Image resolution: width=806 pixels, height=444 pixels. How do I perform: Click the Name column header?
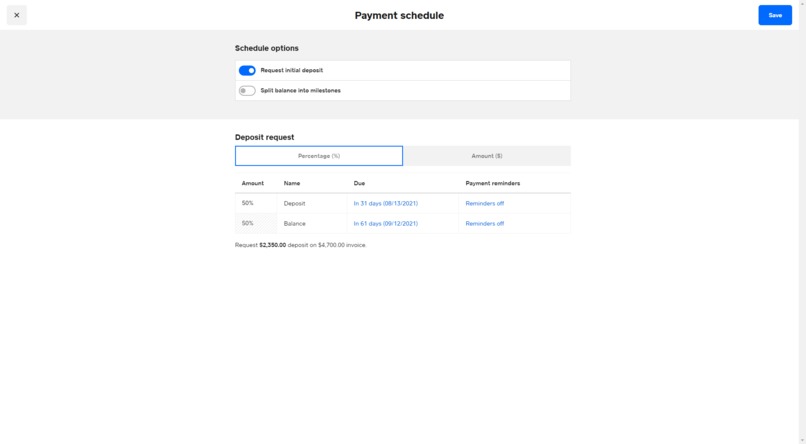(292, 183)
